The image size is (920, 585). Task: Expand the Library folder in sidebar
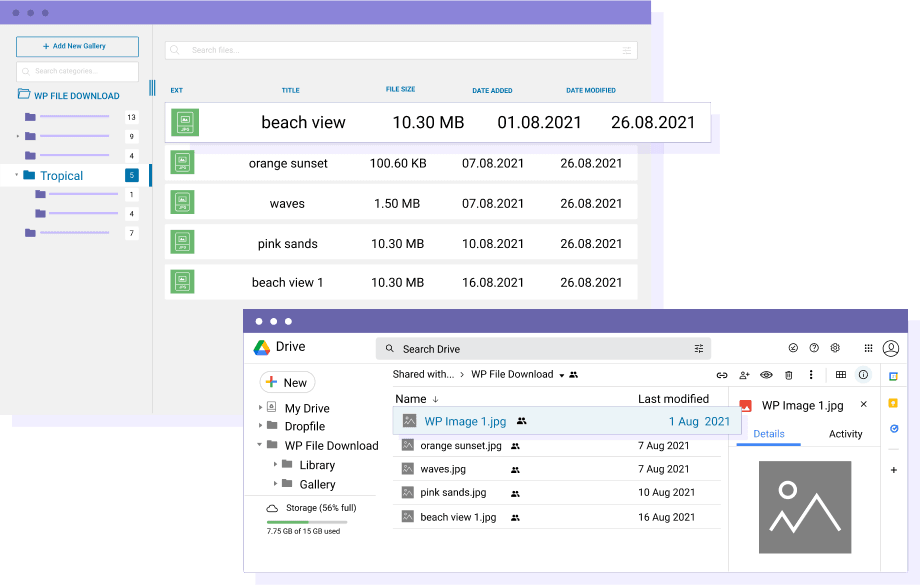coord(277,464)
